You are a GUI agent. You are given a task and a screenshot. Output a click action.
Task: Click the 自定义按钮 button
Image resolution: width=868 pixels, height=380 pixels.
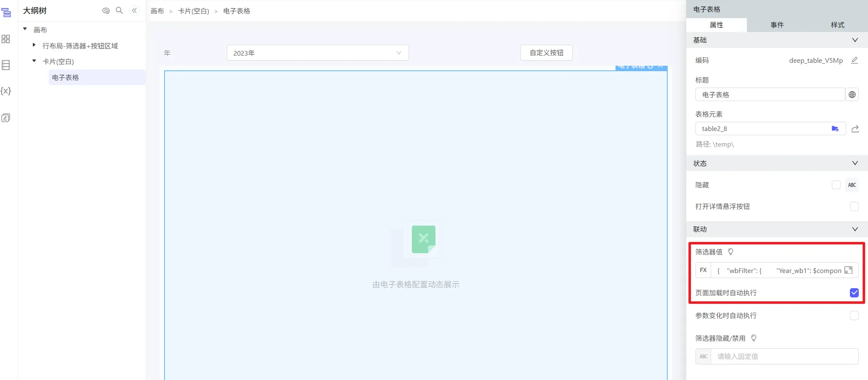pos(546,53)
